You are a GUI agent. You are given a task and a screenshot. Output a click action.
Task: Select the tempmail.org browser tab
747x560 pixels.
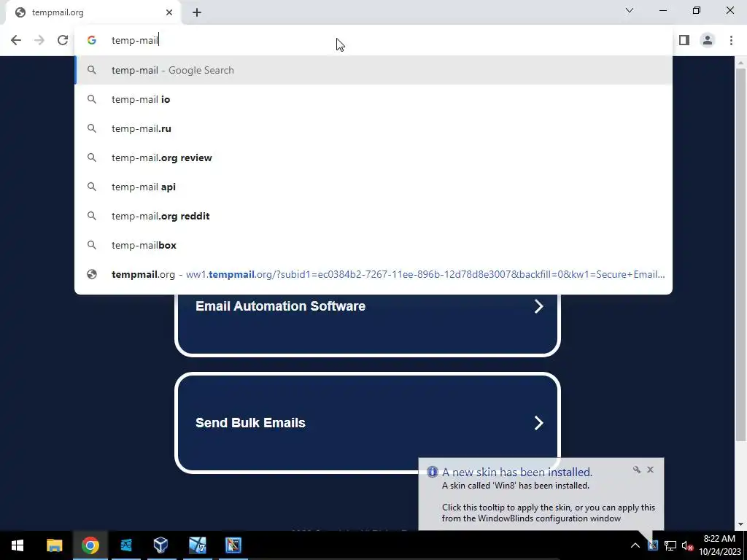(93, 13)
